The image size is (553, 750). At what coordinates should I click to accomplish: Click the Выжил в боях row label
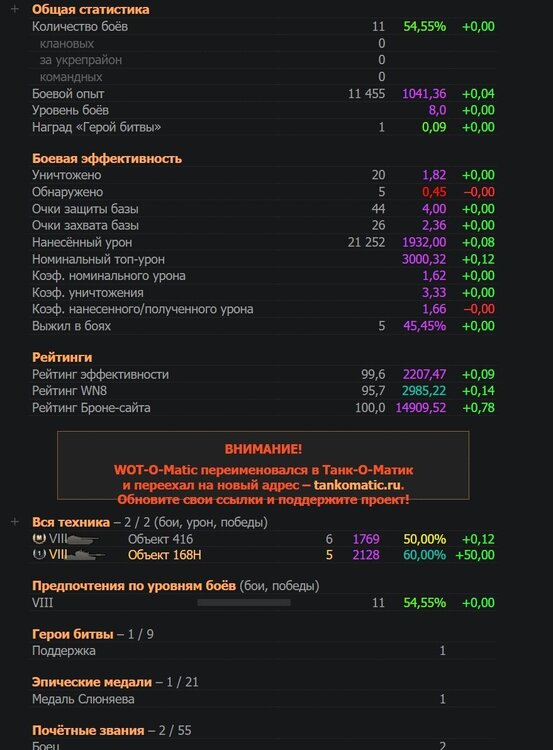pos(71,326)
